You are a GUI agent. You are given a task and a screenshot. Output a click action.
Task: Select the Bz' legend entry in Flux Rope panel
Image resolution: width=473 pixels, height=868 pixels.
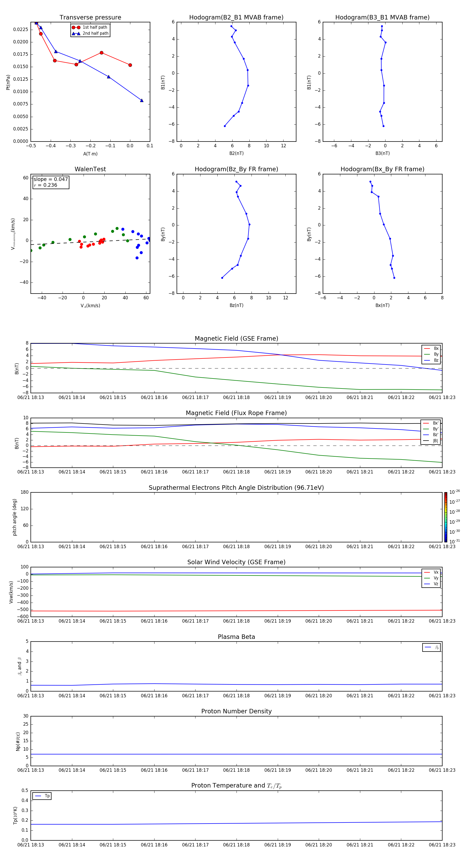point(431,435)
